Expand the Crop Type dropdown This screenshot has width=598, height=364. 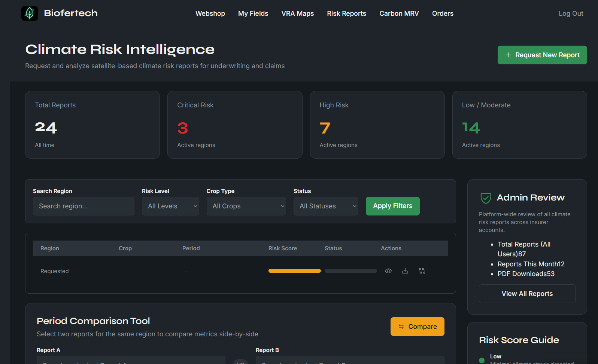click(246, 206)
